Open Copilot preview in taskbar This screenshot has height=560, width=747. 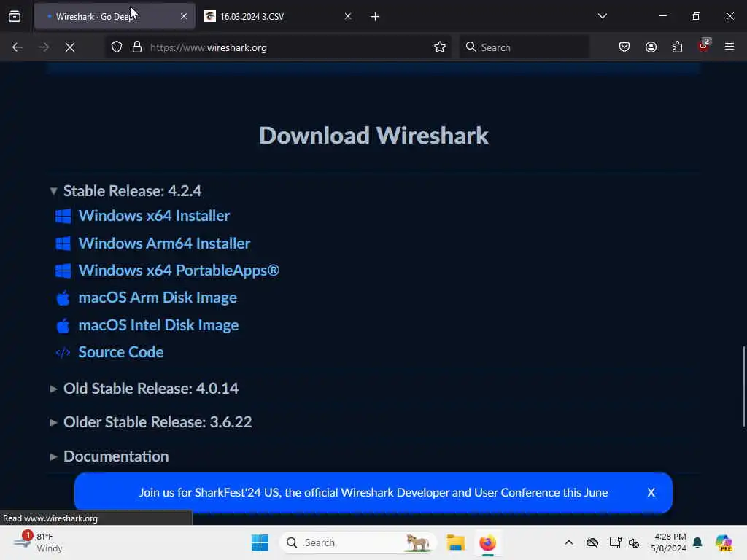(x=723, y=542)
